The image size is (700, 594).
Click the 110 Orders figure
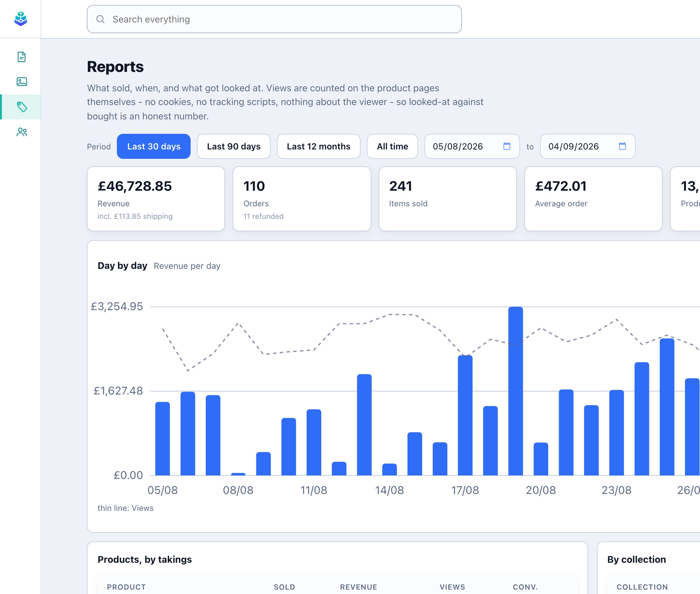tap(254, 186)
